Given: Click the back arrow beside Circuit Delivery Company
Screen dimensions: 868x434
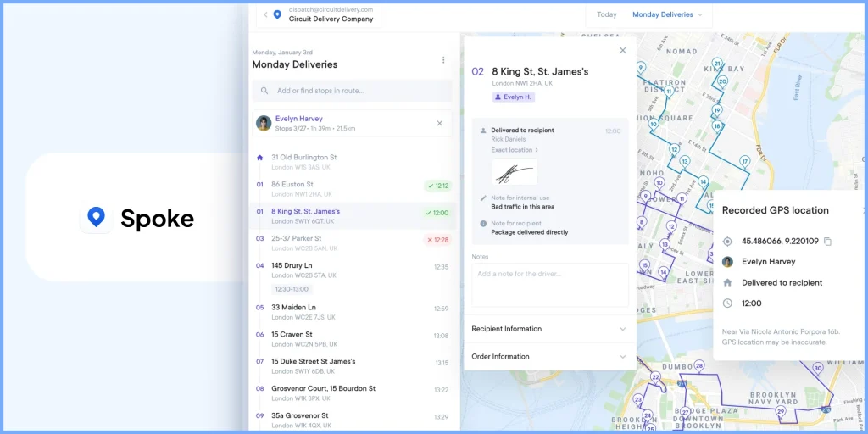Looking at the screenshot, I should pyautogui.click(x=265, y=14).
